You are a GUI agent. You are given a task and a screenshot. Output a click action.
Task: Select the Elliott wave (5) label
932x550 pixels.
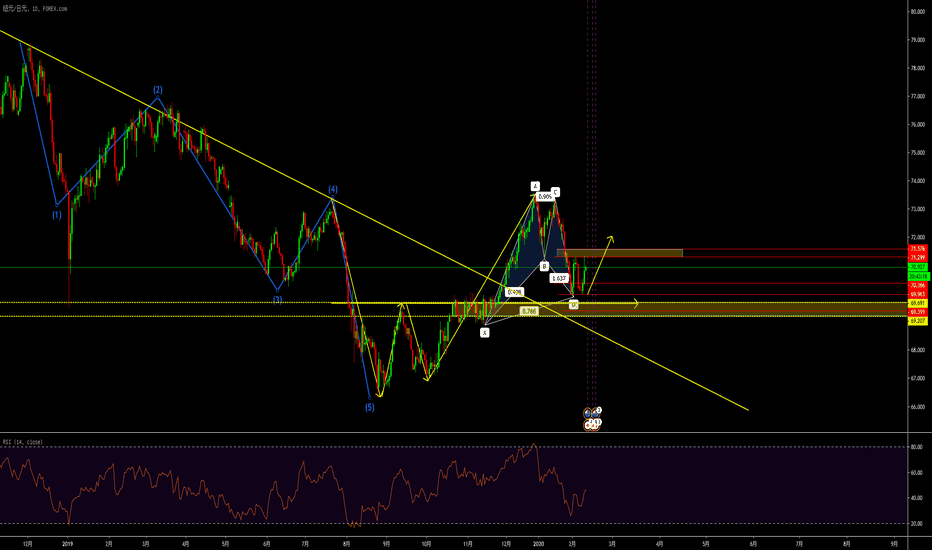[369, 407]
